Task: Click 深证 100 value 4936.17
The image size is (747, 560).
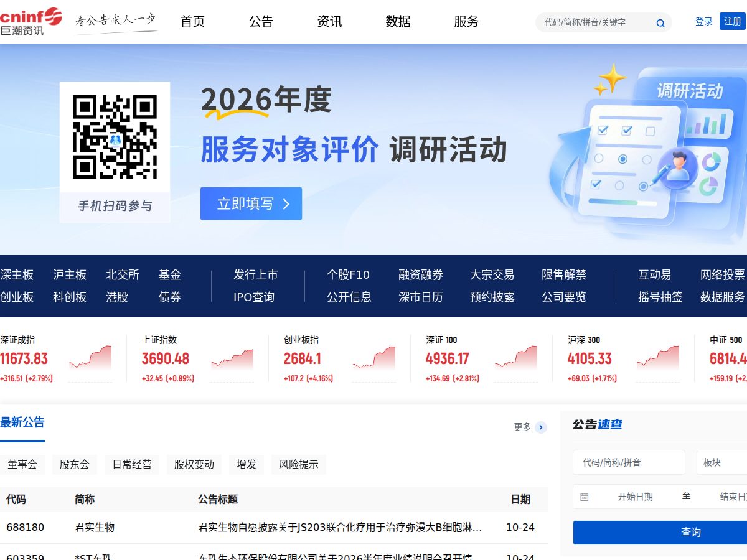Action: click(x=448, y=359)
